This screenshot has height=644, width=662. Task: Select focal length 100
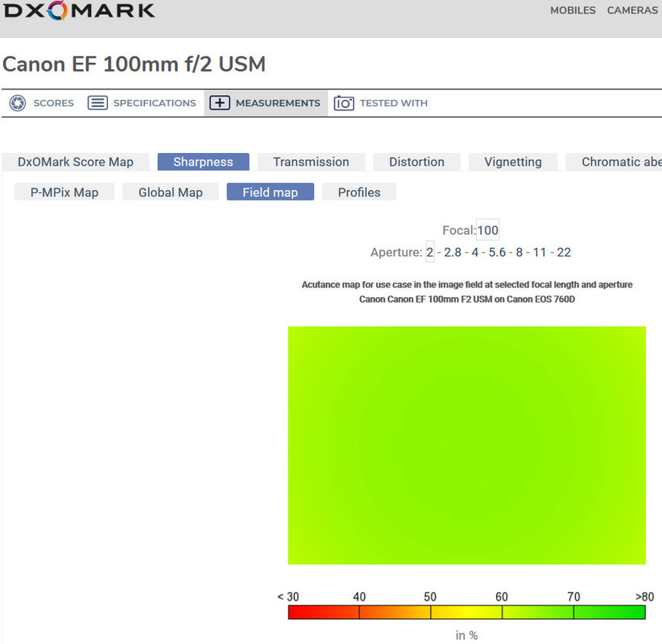pyautogui.click(x=487, y=230)
